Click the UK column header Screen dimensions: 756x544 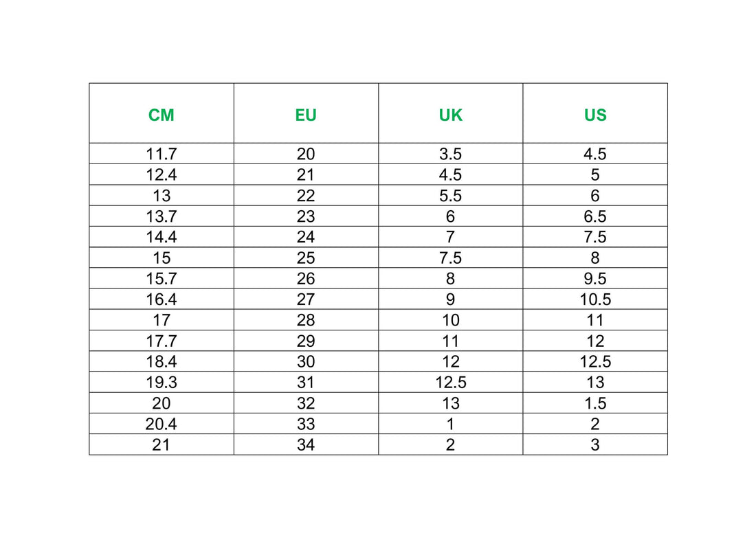[x=451, y=115]
